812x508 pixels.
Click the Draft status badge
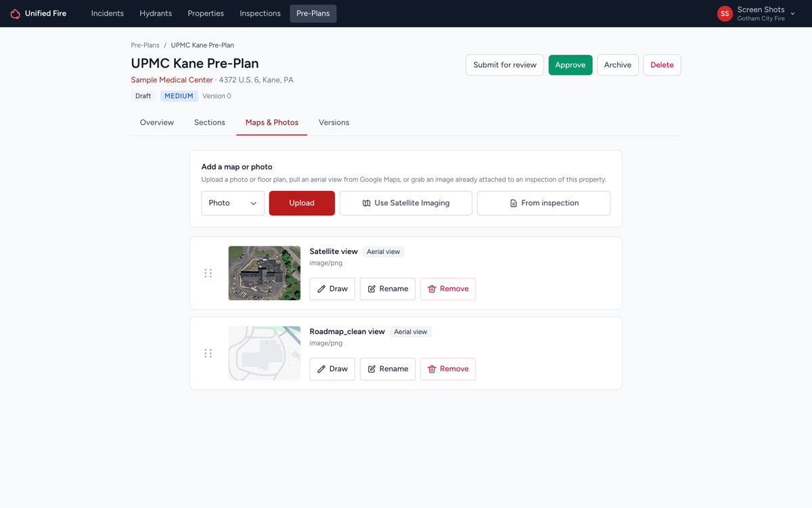tap(143, 96)
